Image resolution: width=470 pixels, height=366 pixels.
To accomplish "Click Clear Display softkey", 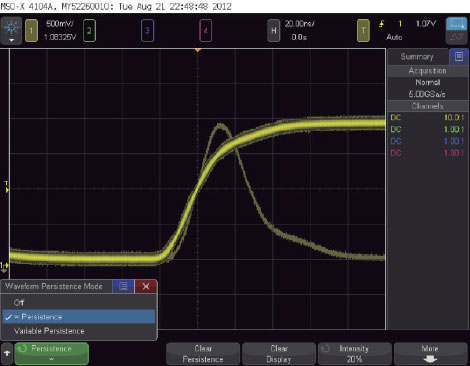I will point(279,354).
